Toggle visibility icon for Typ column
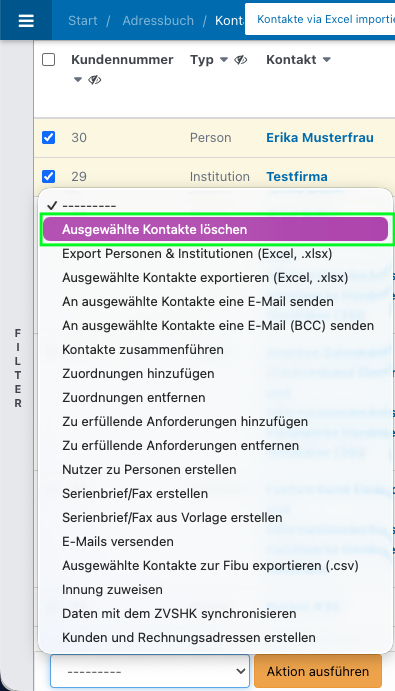 pyautogui.click(x=240, y=60)
